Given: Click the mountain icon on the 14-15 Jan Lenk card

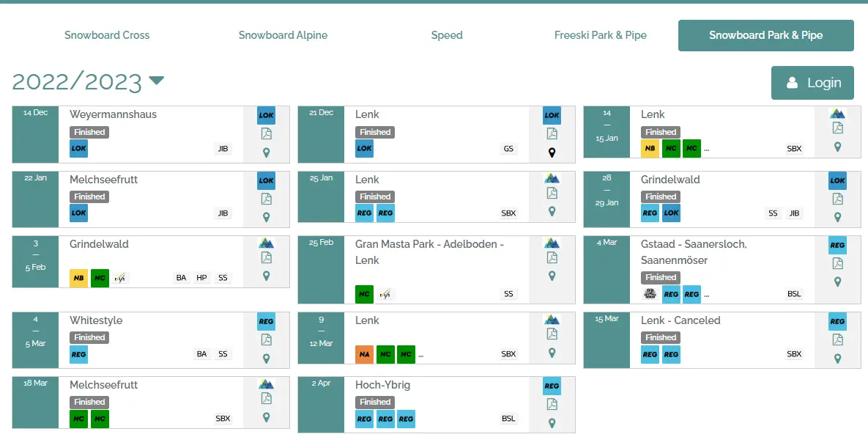Looking at the screenshot, I should (837, 114).
